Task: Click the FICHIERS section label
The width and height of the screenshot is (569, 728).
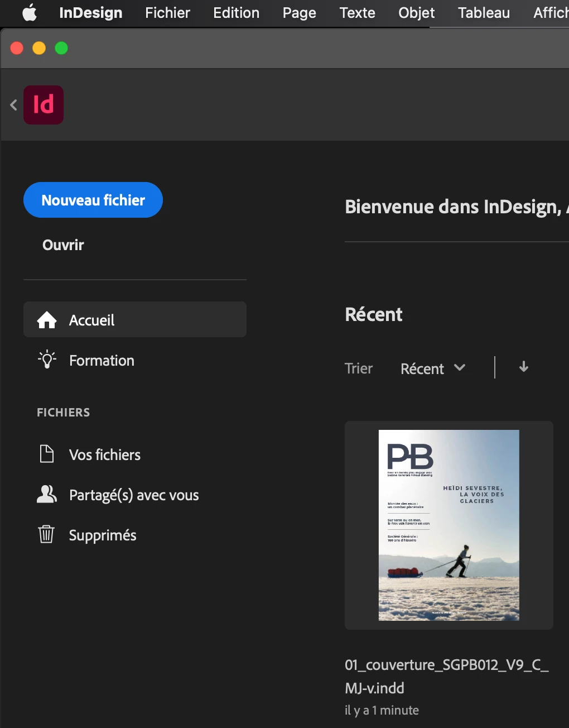Action: [63, 412]
